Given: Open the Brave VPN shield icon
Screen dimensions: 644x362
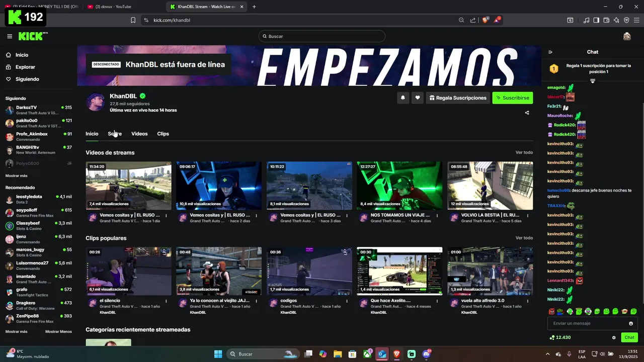Looking at the screenshot, I should coord(626,20).
